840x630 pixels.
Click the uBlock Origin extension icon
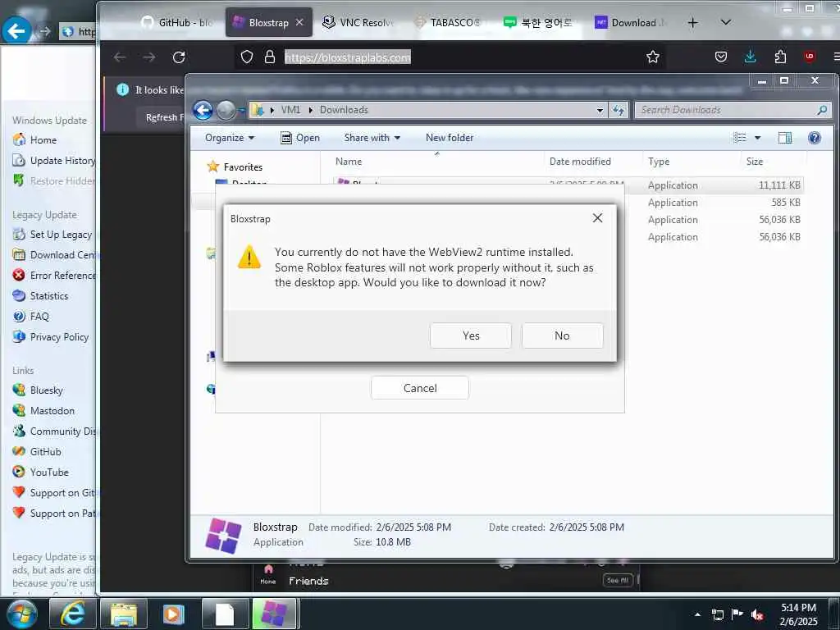(810, 57)
